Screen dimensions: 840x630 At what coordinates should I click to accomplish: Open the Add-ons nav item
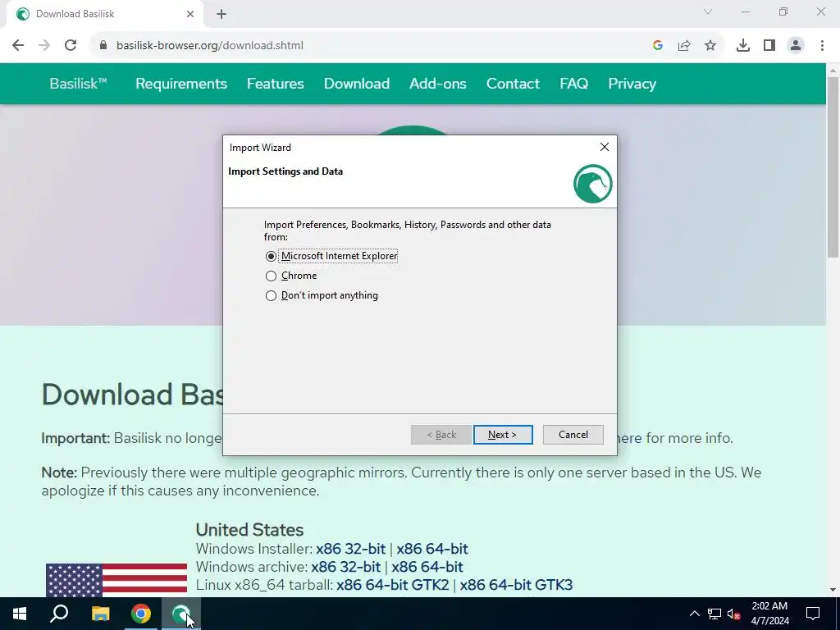pos(438,84)
